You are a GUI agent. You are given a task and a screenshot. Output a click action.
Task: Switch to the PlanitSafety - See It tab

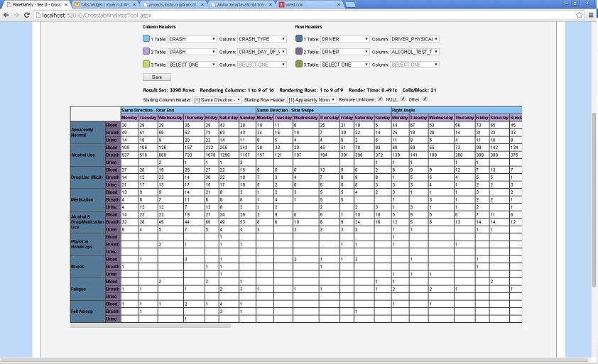pos(34,4)
